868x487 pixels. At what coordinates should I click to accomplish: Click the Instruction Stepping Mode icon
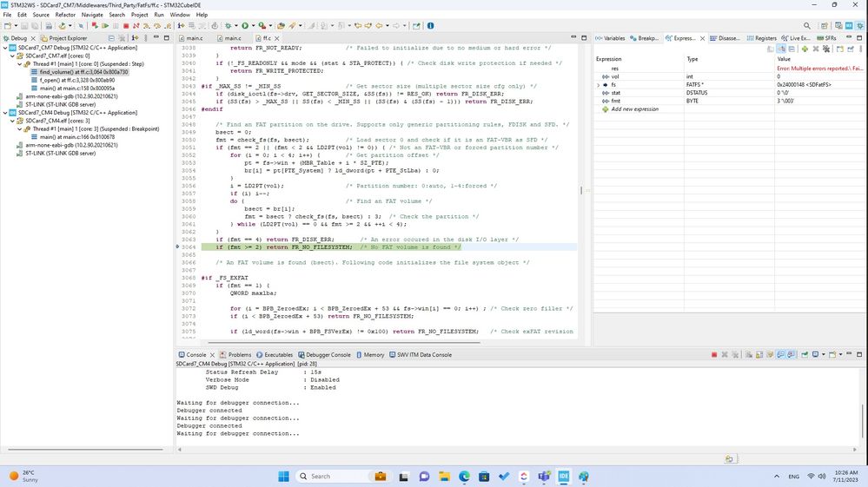click(181, 25)
